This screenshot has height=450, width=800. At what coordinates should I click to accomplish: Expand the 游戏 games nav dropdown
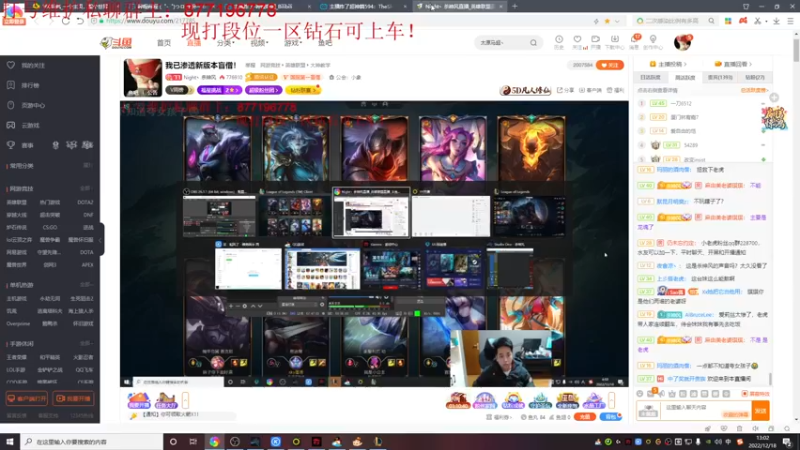click(292, 43)
